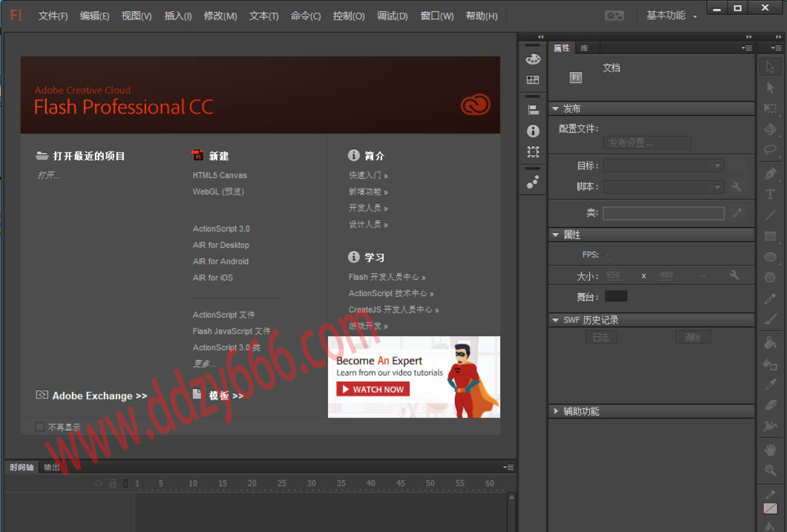
Task: Click the wrench icon next to stage size
Action: click(x=734, y=275)
